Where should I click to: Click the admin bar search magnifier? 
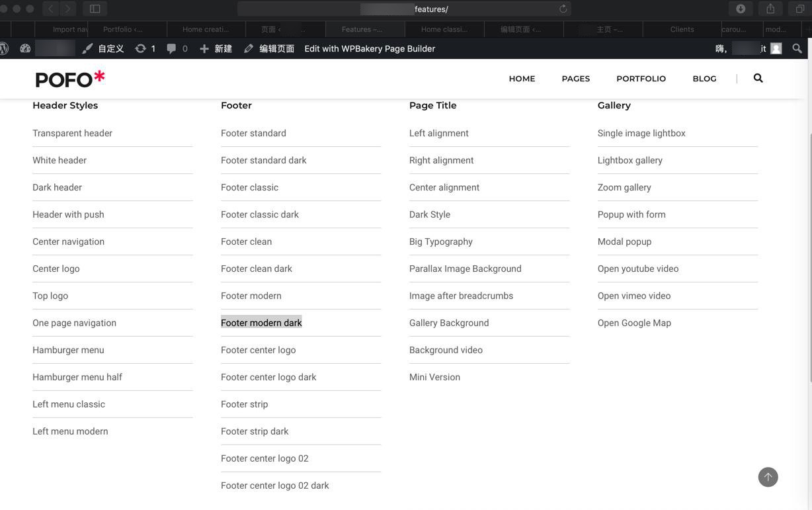click(797, 48)
